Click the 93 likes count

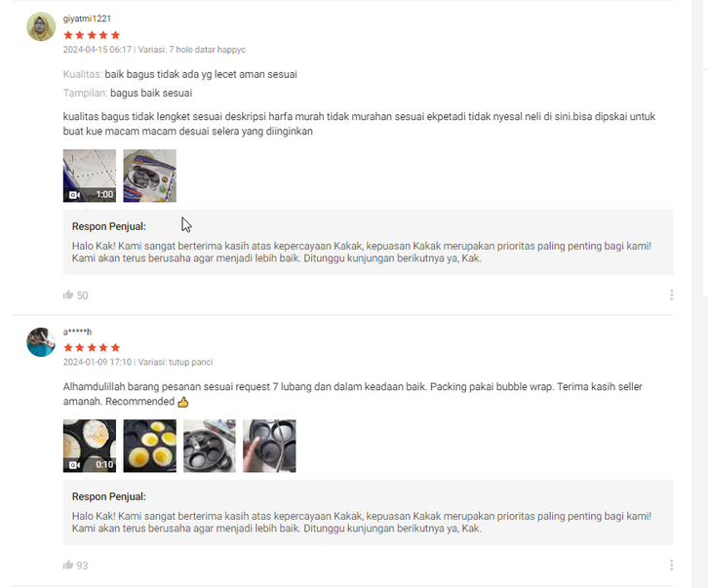[82, 566]
